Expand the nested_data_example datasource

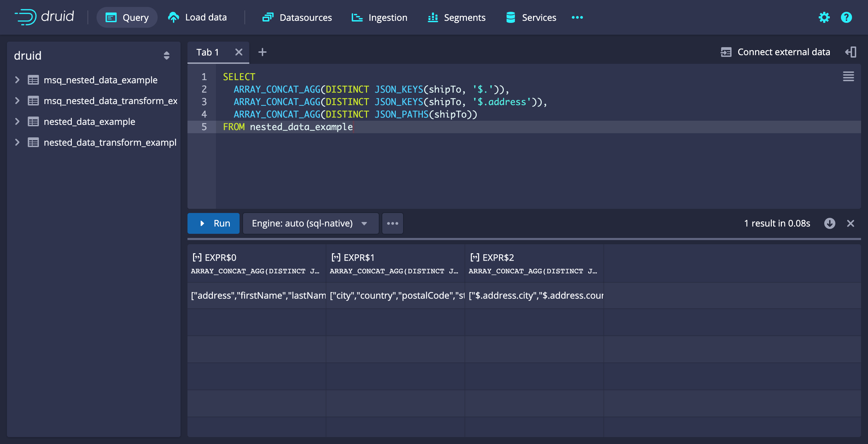(x=17, y=121)
